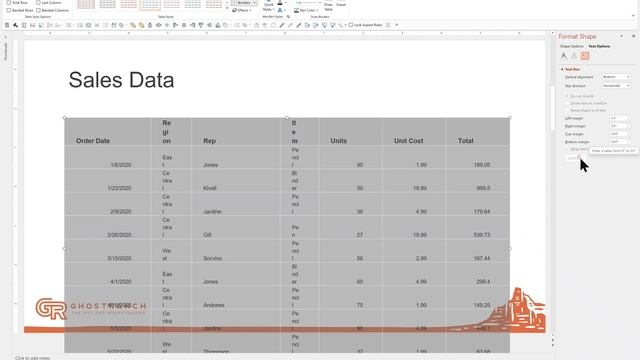Toggle the Banded Rows checkbox
The width and height of the screenshot is (640, 360).
point(9,10)
